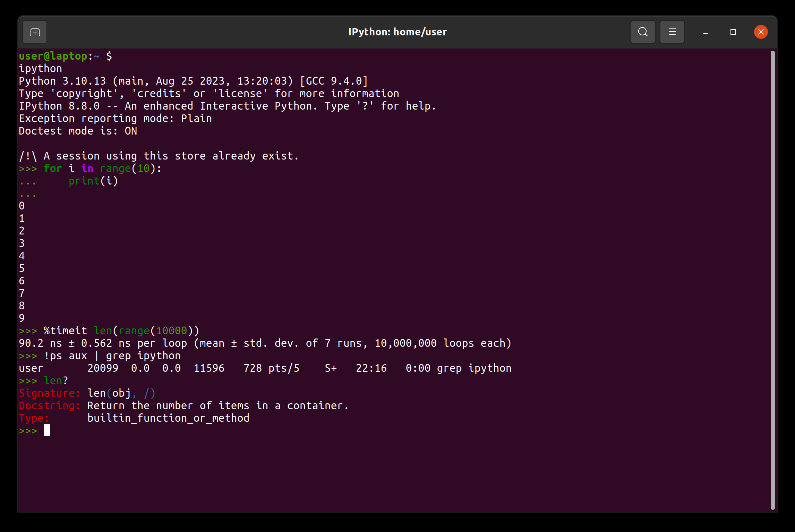
Task: Select the word ipython below the prompt
Action: [40, 68]
